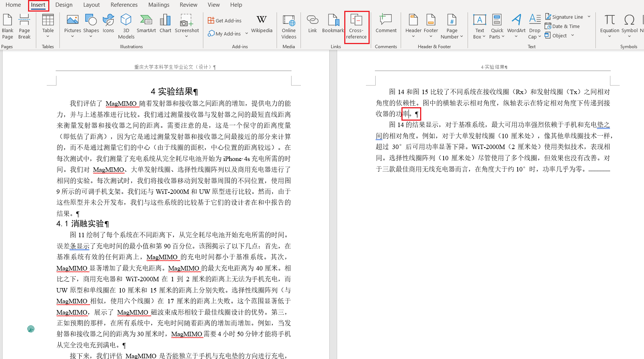644x359 pixels.
Task: Insert a Signature Line
Action: tap(564, 17)
